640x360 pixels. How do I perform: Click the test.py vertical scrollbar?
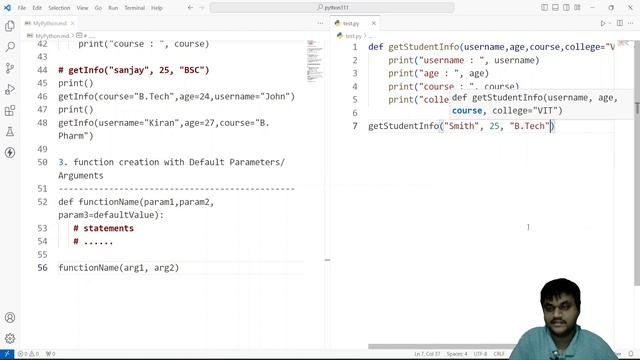click(x=637, y=163)
